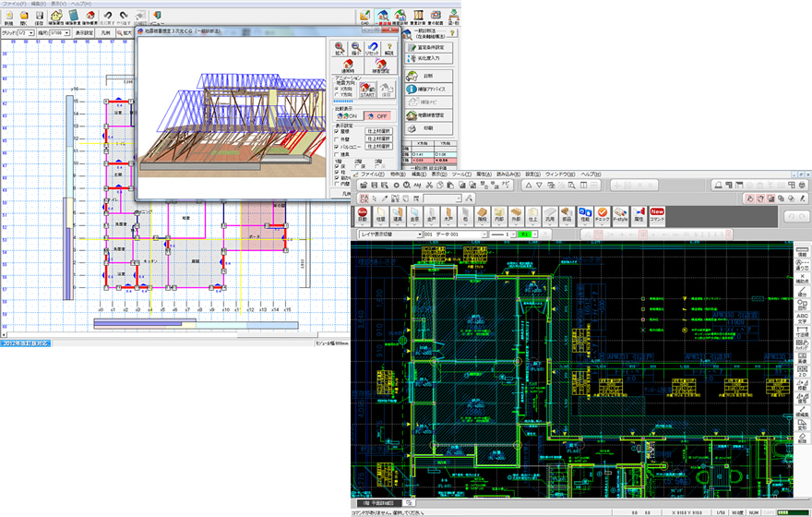Click the 被害想定 damaged house icon

click(x=380, y=66)
